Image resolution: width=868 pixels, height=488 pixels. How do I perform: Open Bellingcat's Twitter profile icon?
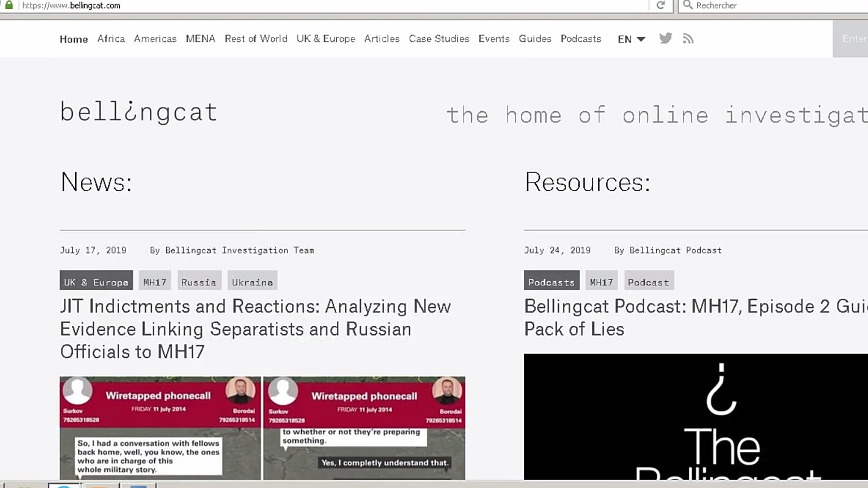666,38
